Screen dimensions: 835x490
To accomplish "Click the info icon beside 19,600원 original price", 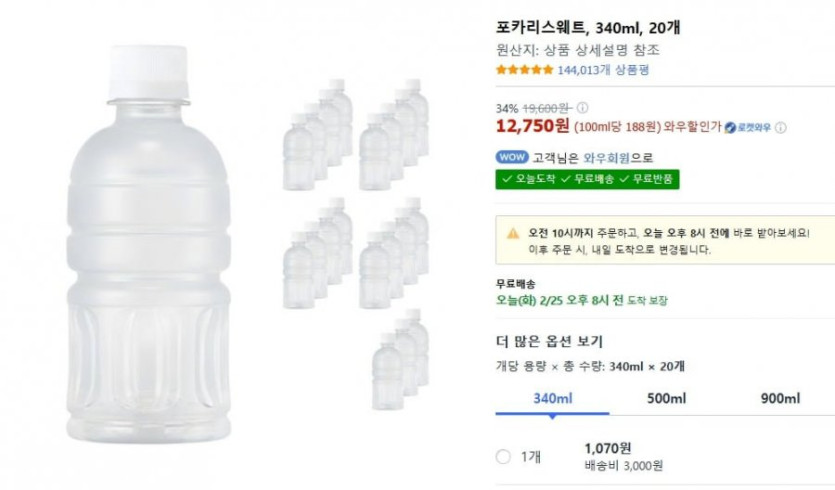I will pos(582,108).
